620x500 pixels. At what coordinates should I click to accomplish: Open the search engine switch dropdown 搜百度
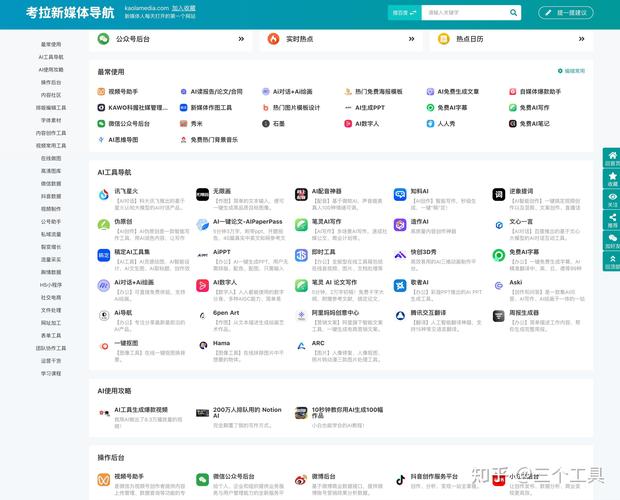coord(405,13)
